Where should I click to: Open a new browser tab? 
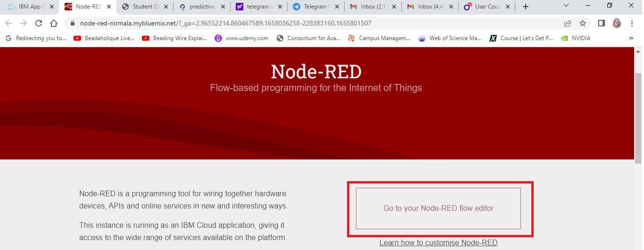[x=526, y=7]
